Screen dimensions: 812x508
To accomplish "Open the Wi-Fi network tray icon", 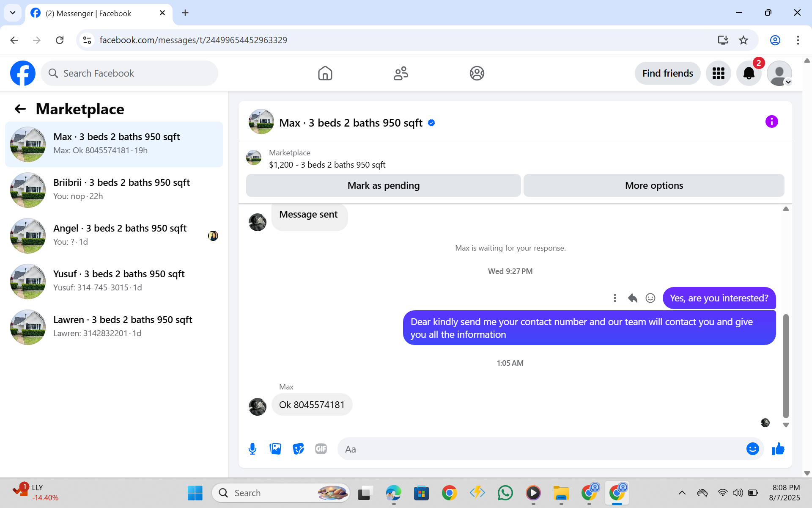I will point(722,493).
